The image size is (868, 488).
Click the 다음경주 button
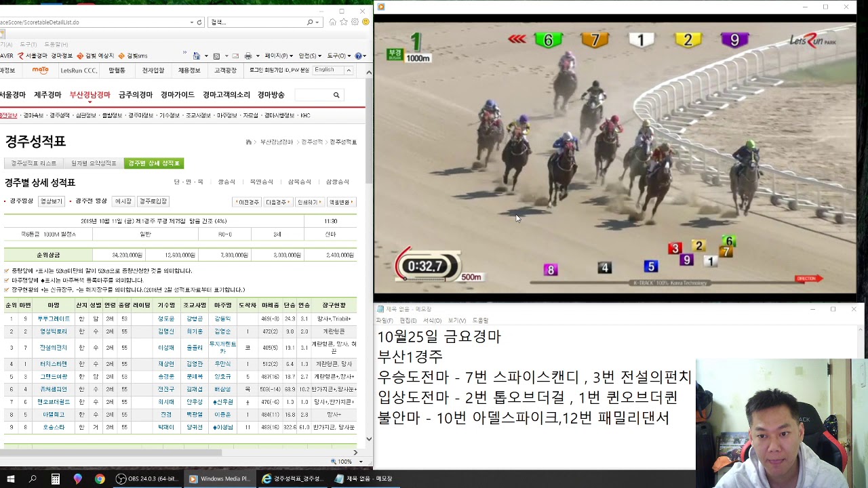278,202
